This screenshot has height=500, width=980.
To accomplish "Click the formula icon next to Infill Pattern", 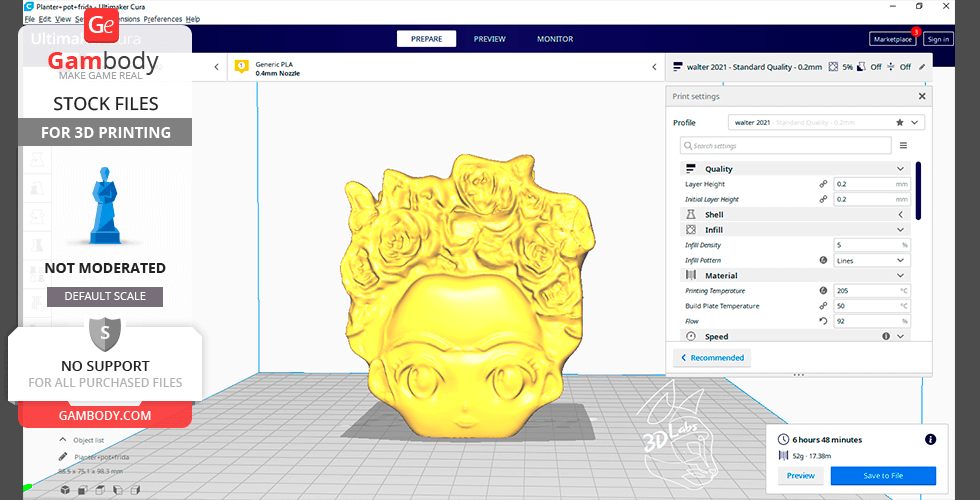I will coord(823,261).
